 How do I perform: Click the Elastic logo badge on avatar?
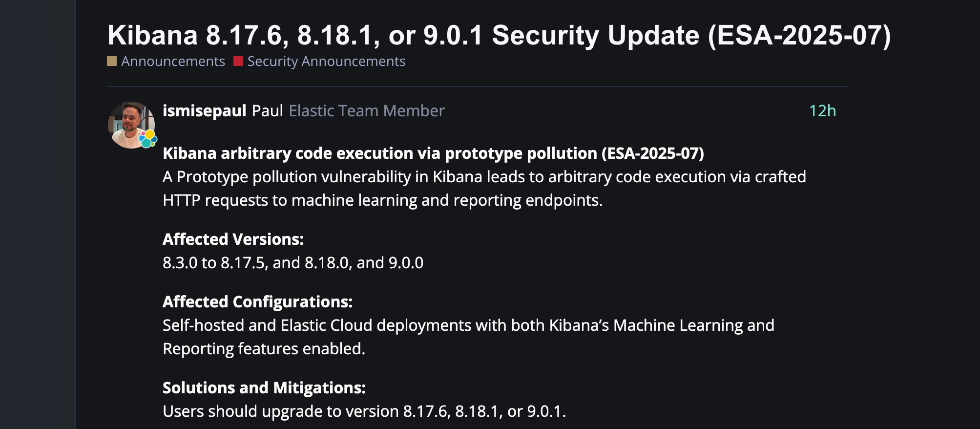[x=148, y=139]
